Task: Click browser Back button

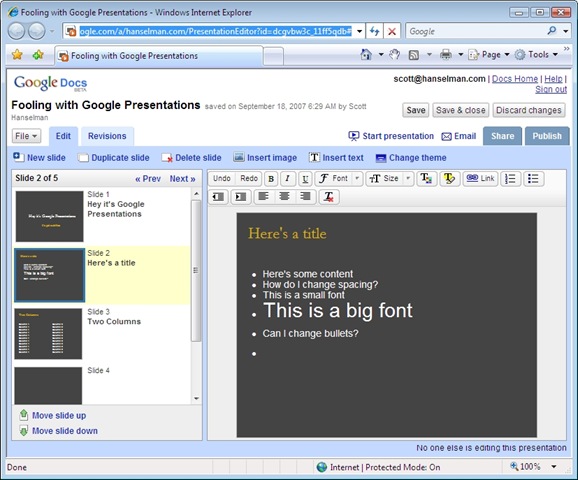Action: 17,31
